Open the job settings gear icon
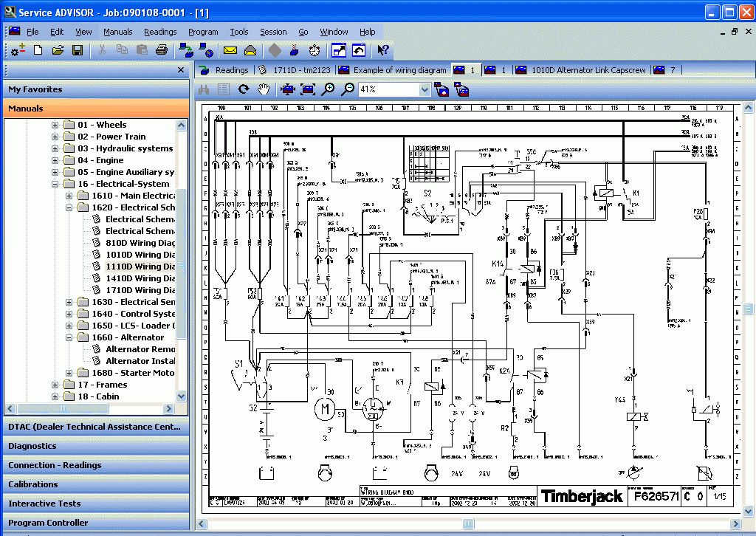Screen dimensions: 756x536 (x=18, y=50)
